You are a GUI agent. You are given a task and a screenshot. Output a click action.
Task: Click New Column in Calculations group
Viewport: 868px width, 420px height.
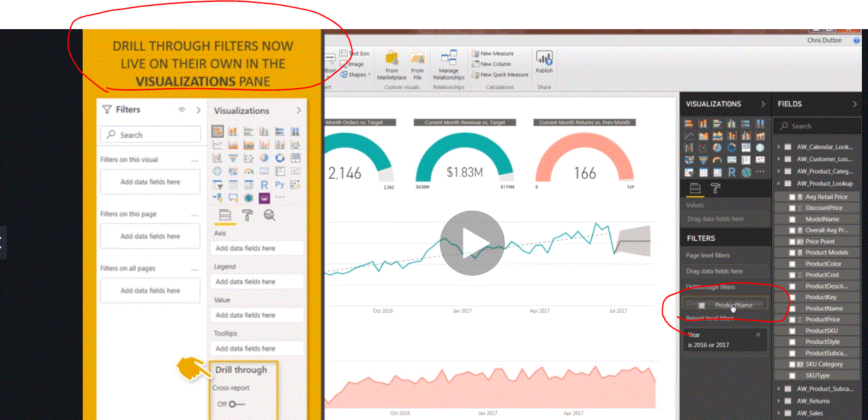492,64
